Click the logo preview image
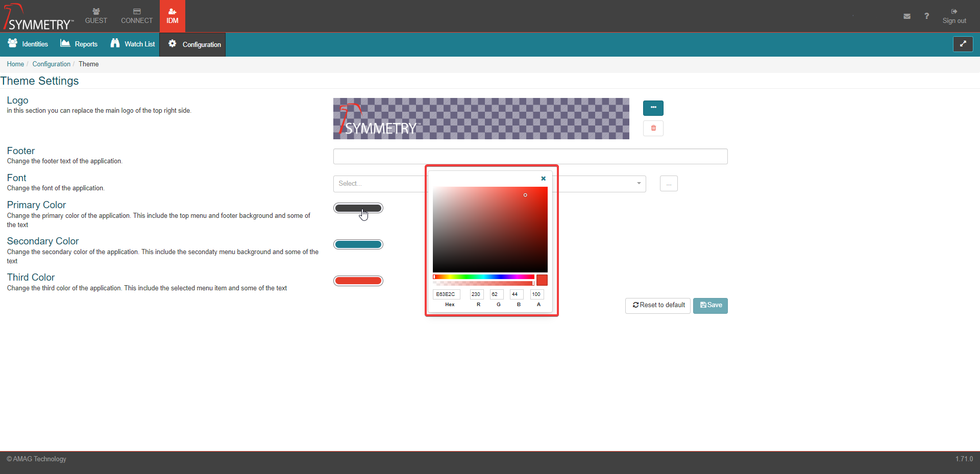Viewport: 980px width, 474px height. coord(481,118)
